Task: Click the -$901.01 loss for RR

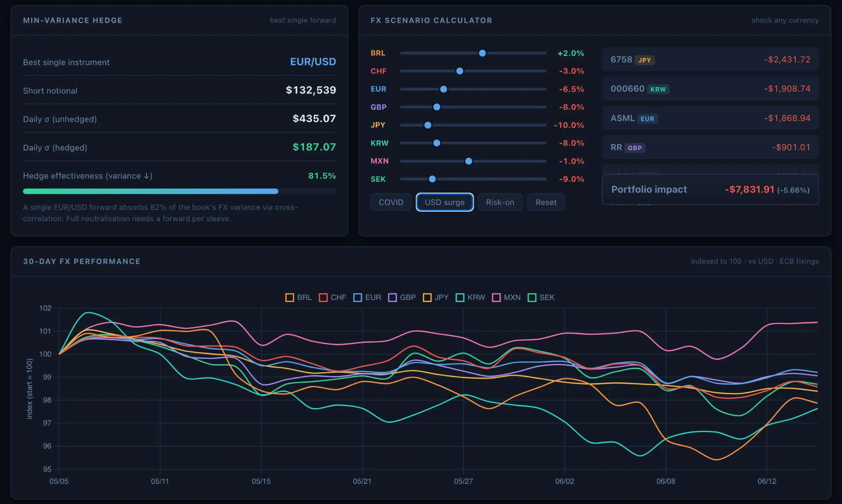Action: 791,147
